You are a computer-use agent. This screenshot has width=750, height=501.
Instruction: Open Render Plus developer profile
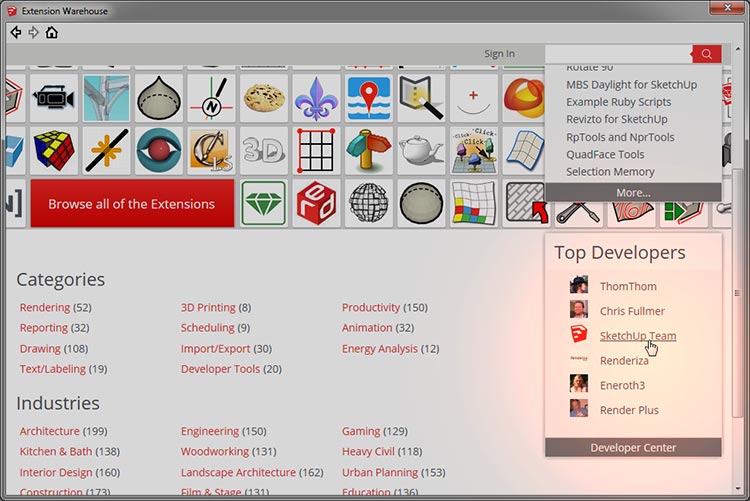[x=629, y=410]
